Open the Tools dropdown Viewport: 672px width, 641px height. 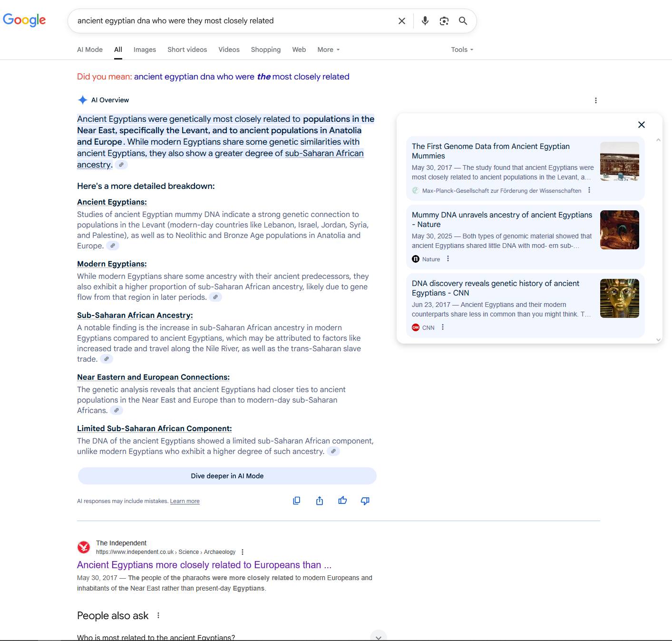coord(462,49)
